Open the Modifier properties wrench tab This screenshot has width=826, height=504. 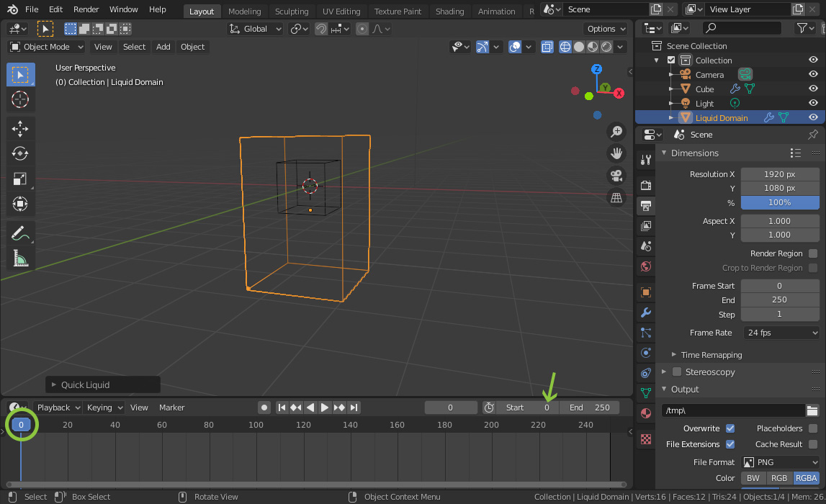645,312
